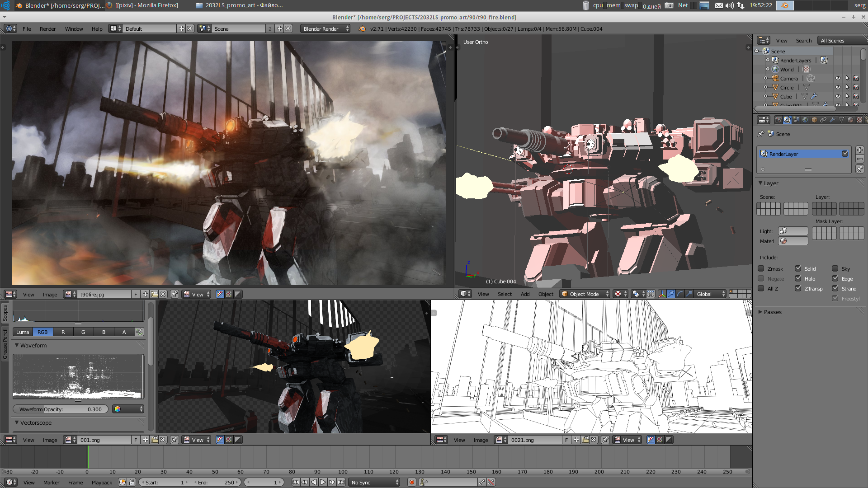Jump to the last frame of the timeline
868x488 pixels.
coord(341,483)
